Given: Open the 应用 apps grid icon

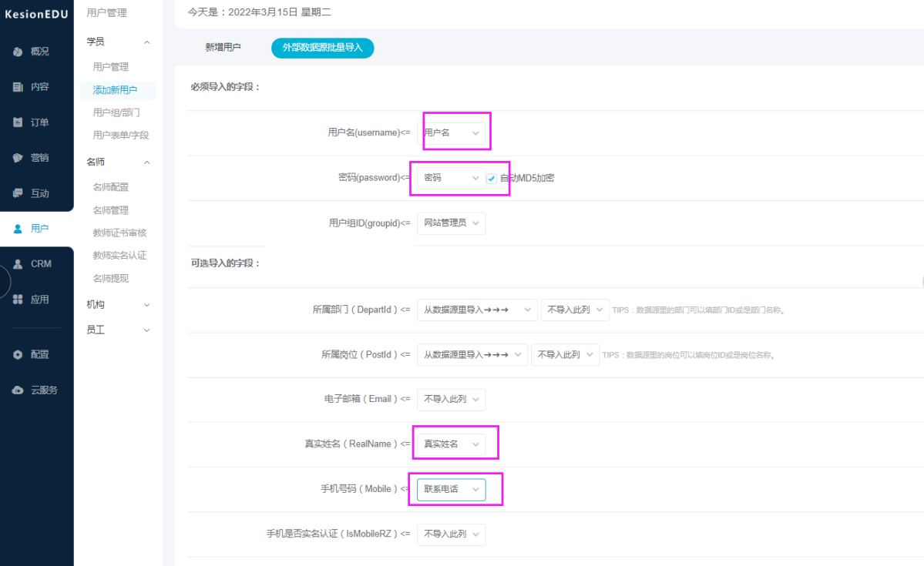Looking at the screenshot, I should [18, 300].
